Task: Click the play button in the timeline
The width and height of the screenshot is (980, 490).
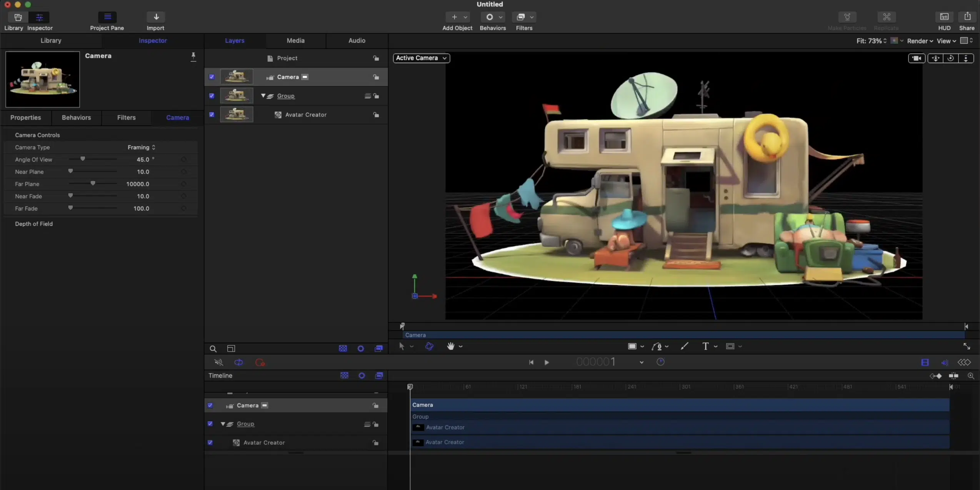Action: (x=547, y=362)
